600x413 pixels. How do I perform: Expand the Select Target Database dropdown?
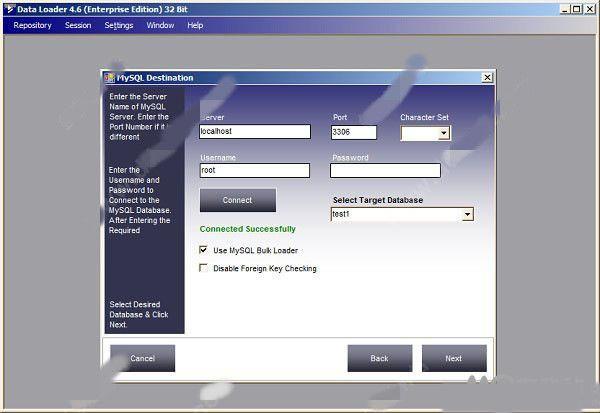click(x=467, y=214)
